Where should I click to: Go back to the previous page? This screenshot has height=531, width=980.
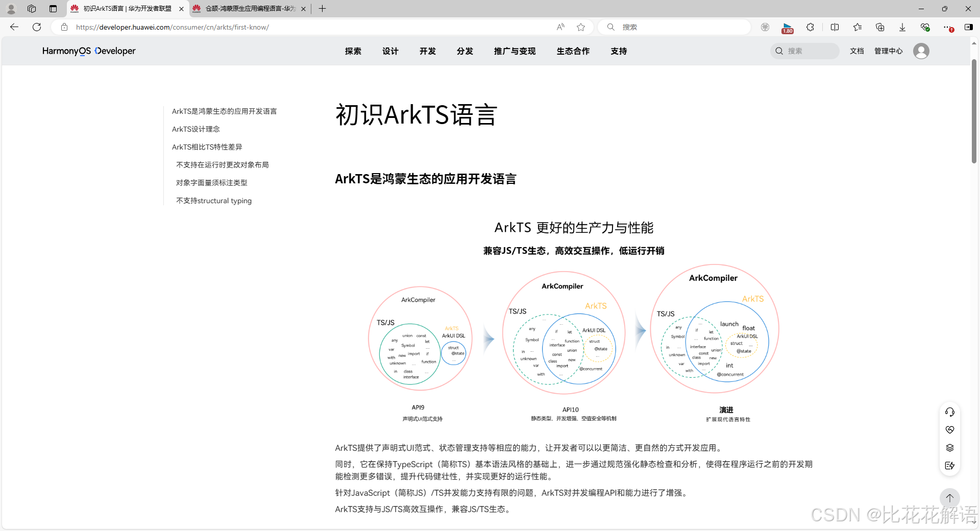tap(14, 27)
